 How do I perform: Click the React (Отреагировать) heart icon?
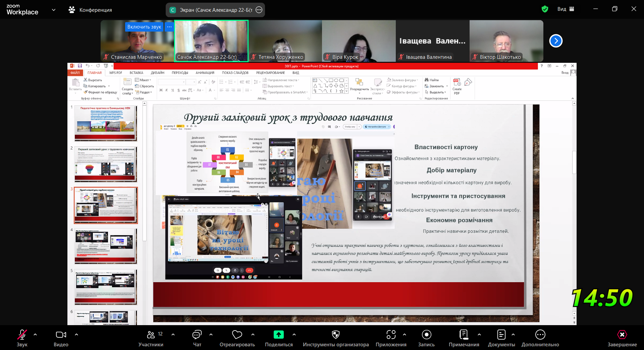pos(237,335)
